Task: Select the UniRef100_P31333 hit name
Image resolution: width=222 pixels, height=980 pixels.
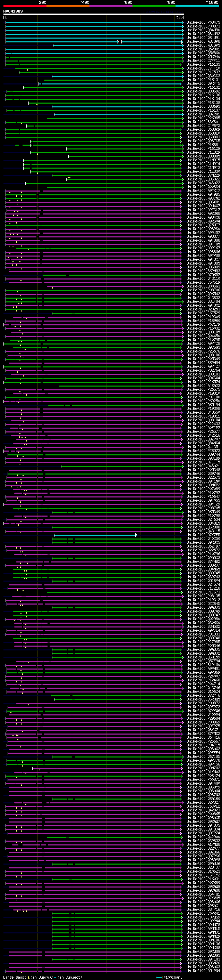Action: [x=203, y=634]
